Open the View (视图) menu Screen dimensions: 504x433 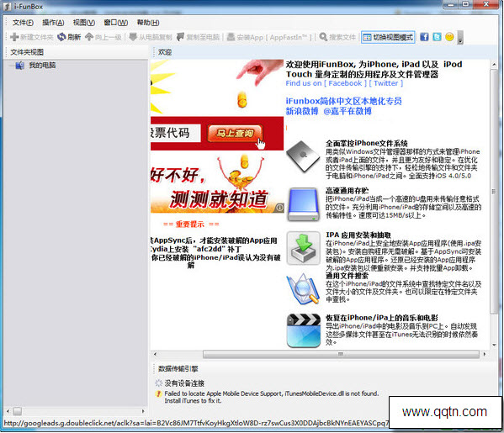(84, 23)
